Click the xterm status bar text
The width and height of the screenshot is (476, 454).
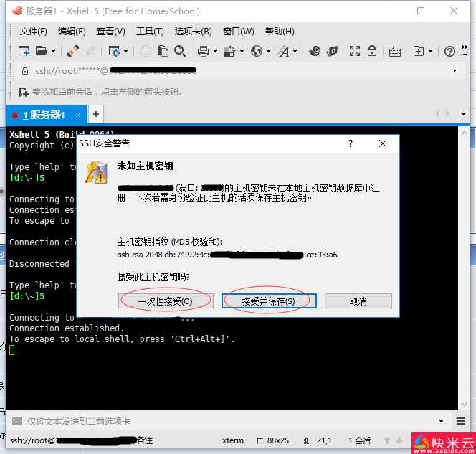[232, 440]
